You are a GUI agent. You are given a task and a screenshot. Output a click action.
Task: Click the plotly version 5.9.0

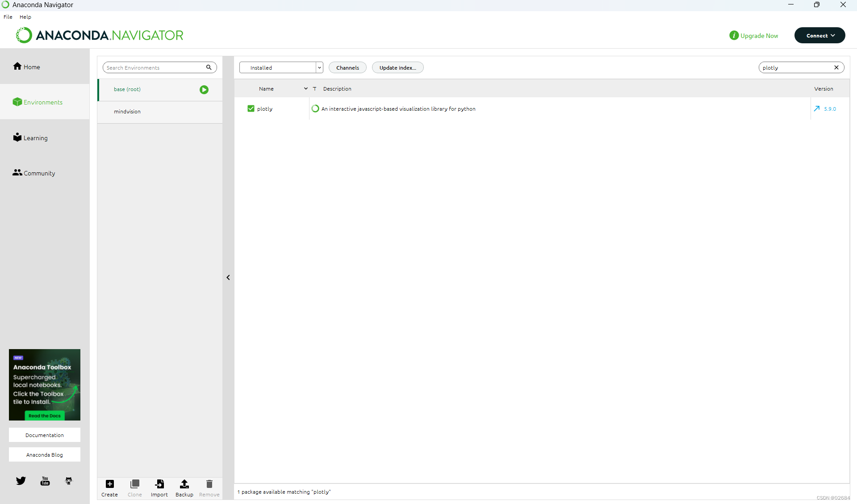tap(830, 109)
